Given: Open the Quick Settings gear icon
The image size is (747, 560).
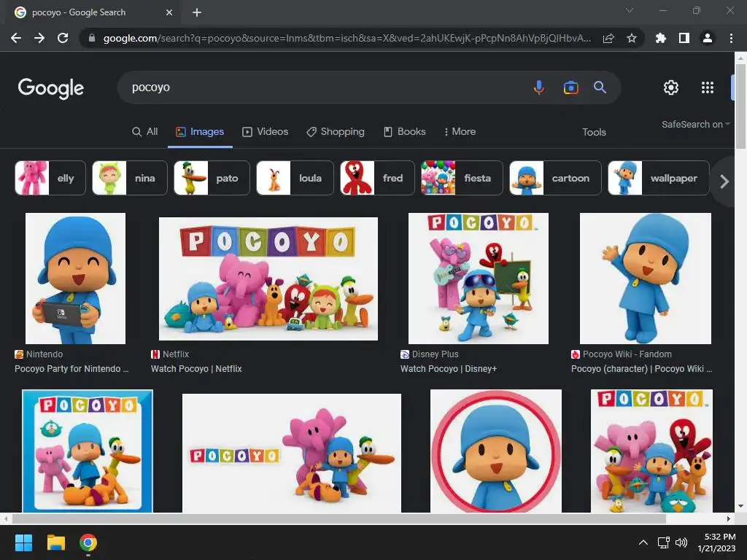Looking at the screenshot, I should coord(671,87).
